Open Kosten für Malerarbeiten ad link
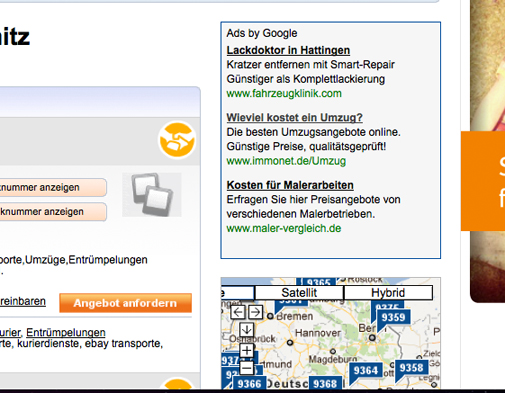This screenshot has height=393, width=505. (x=290, y=185)
